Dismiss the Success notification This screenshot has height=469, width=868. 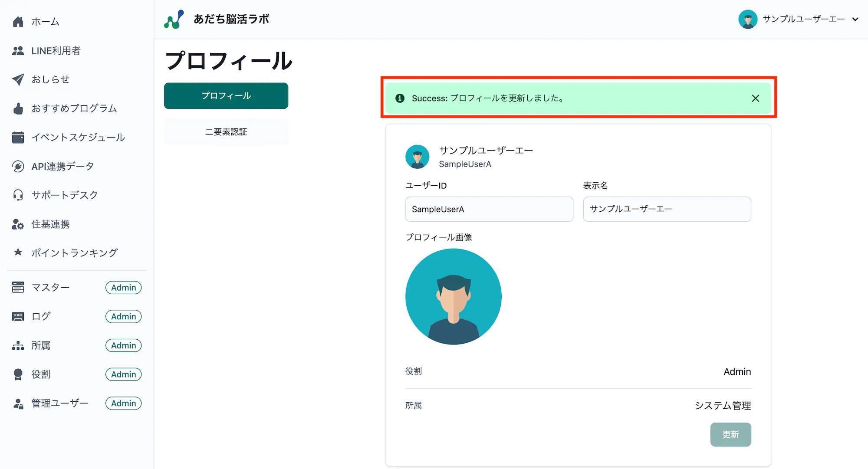[x=756, y=98]
